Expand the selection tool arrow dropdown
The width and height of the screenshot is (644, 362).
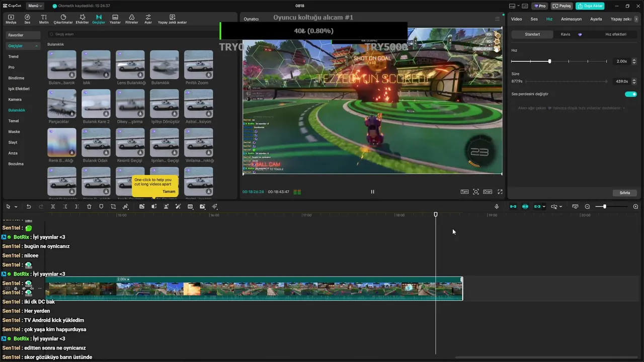tap(16, 207)
